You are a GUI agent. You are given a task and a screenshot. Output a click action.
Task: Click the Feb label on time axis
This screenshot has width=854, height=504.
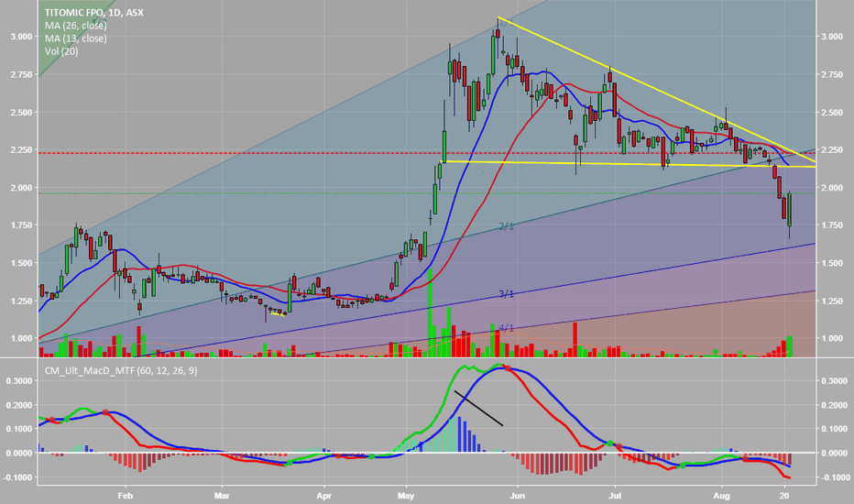(126, 495)
